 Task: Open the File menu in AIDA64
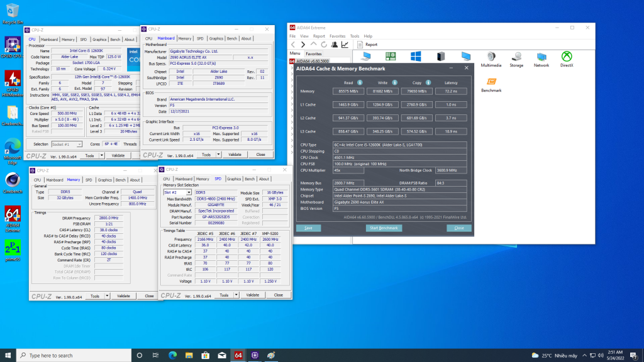coord(292,36)
